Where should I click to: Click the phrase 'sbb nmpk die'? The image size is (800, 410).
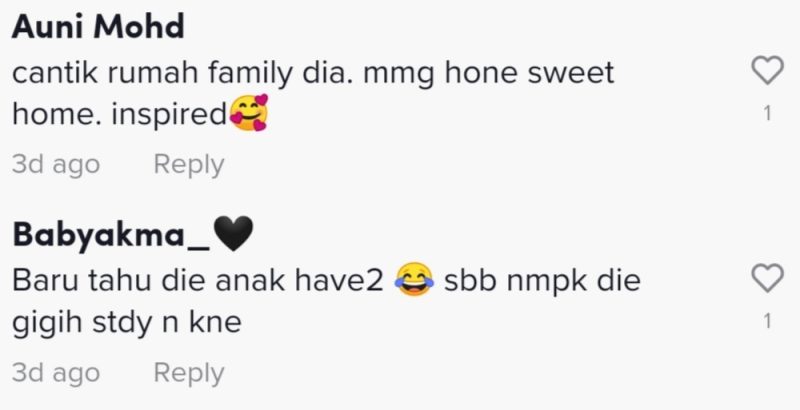click(542, 281)
